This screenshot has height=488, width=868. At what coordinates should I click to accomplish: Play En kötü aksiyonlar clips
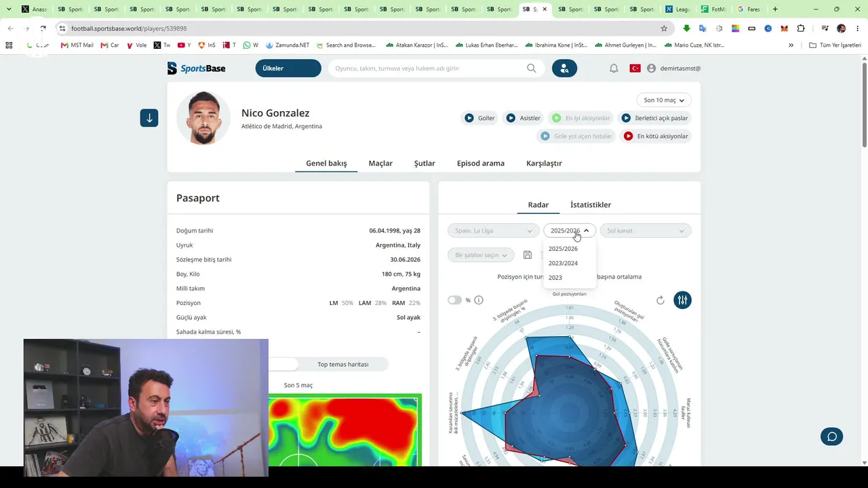655,136
